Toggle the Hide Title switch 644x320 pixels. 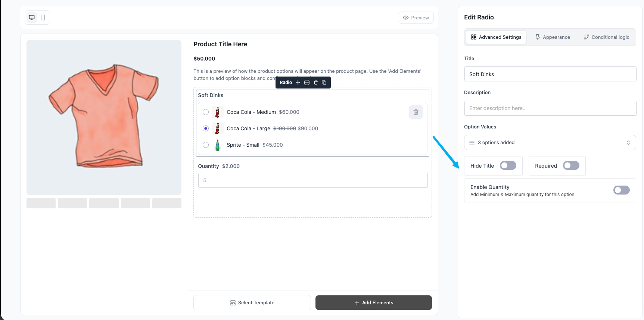coord(508,165)
